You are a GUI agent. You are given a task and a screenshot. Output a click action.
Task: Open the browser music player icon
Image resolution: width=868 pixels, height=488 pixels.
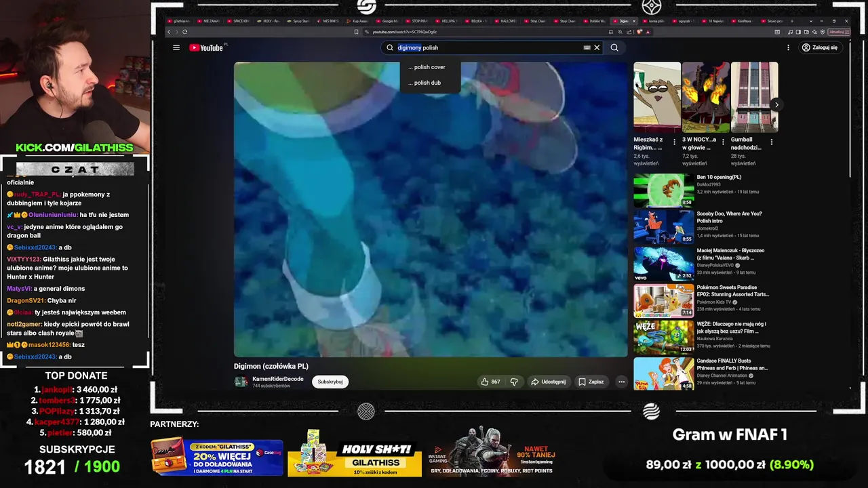point(790,32)
